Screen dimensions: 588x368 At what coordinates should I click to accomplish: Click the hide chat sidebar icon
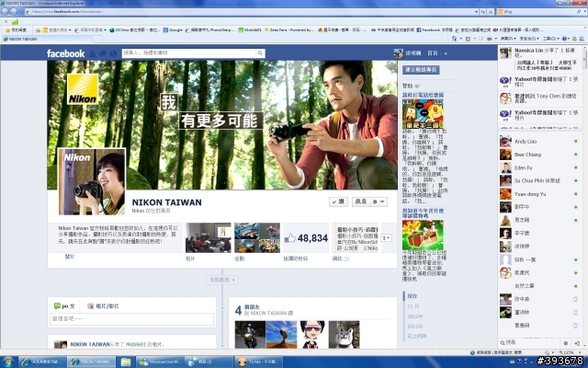click(577, 343)
